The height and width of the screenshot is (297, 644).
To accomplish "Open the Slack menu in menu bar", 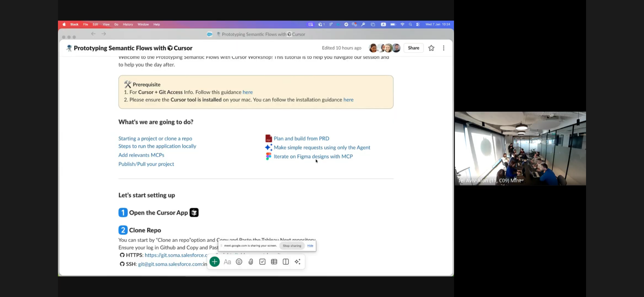I will 74,24.
